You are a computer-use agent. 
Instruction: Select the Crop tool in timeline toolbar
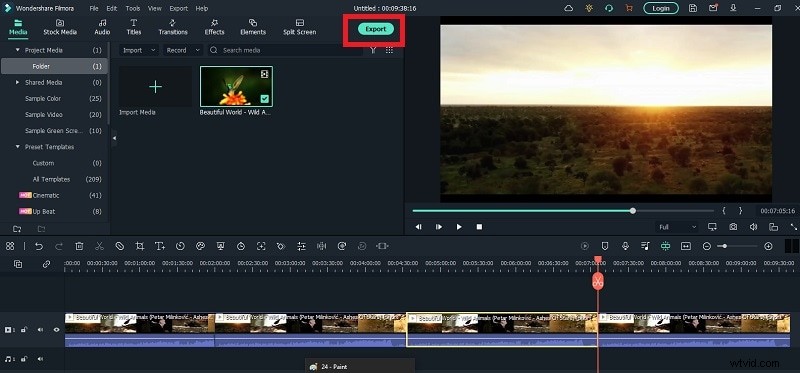pyautogui.click(x=139, y=246)
